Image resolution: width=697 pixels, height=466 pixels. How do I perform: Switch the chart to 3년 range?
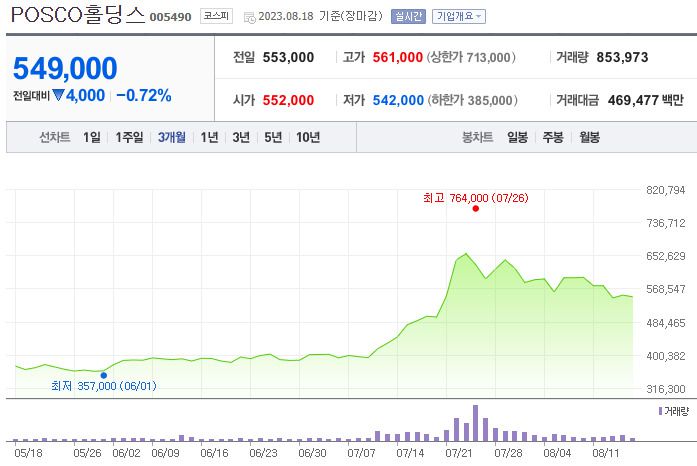241,137
